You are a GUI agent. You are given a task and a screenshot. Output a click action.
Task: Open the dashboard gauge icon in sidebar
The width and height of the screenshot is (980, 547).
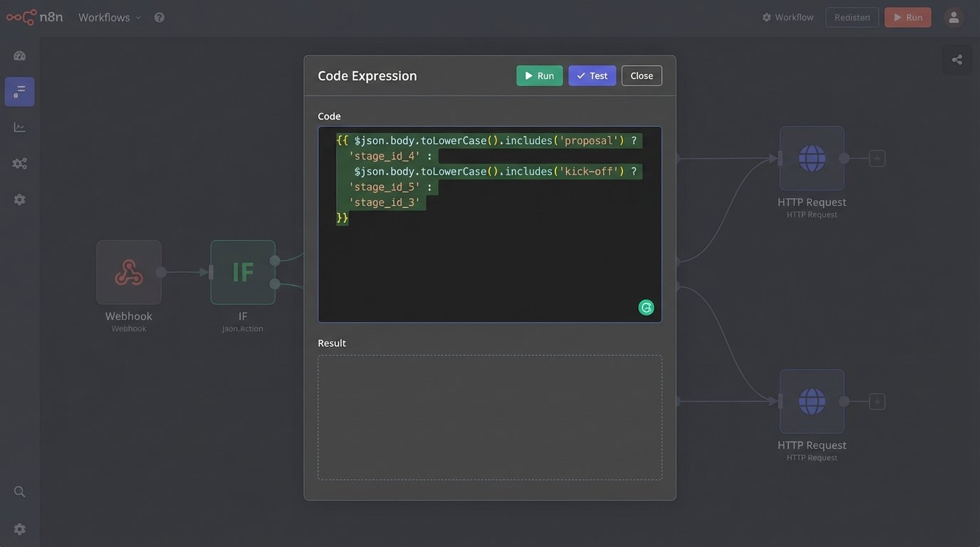20,56
